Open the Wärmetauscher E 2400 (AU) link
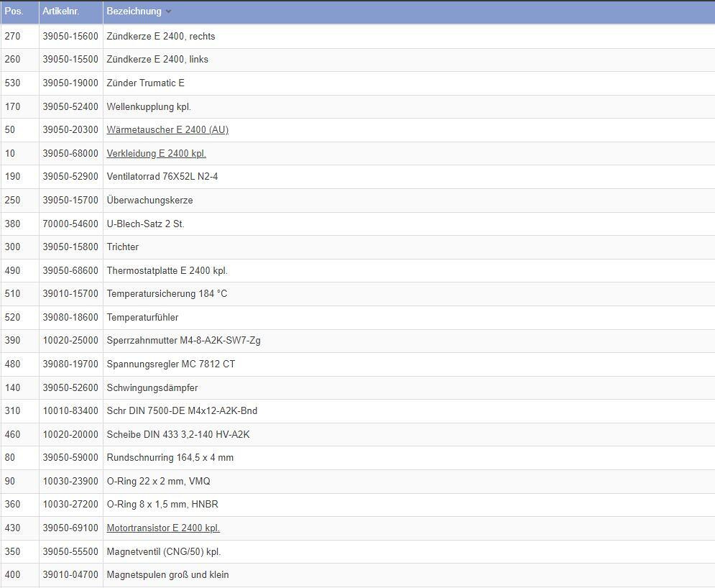Image resolution: width=715 pixels, height=588 pixels. (167, 130)
